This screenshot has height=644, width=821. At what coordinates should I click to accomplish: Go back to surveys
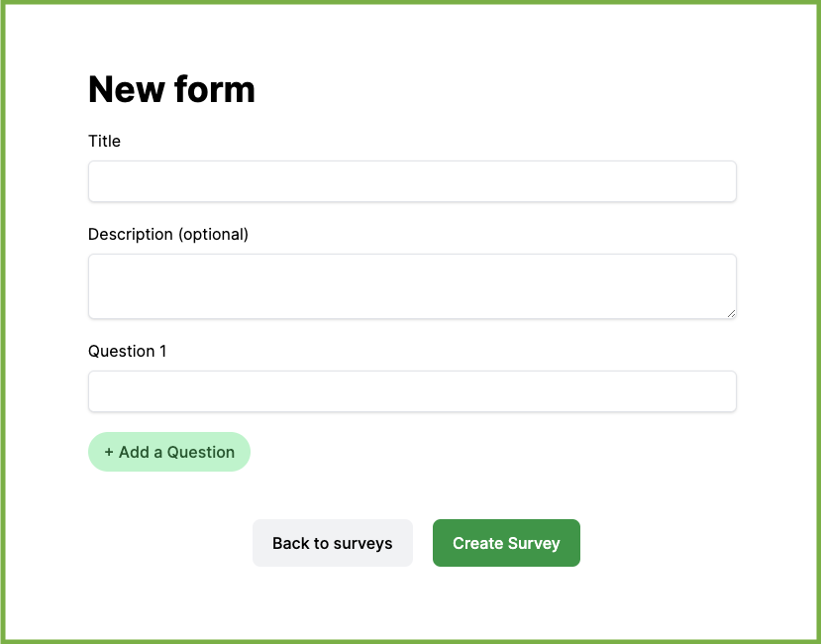(333, 543)
